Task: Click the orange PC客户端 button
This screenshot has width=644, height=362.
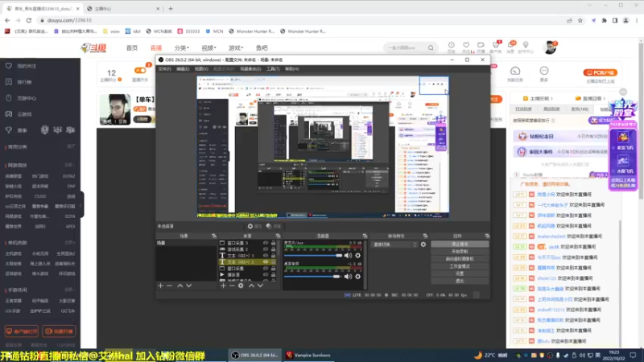Action: click(x=600, y=72)
